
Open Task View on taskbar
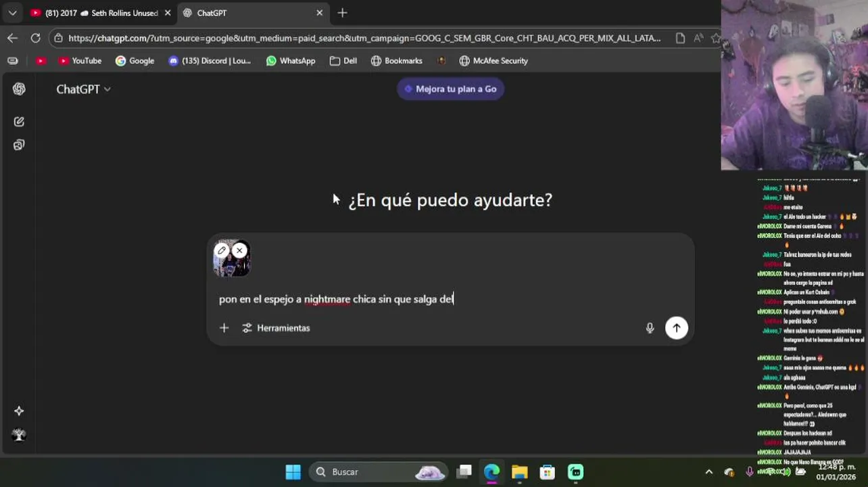coord(464,472)
